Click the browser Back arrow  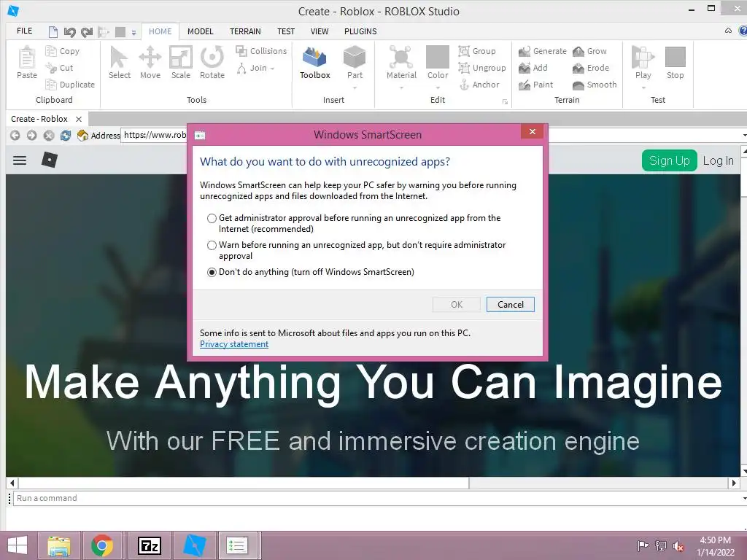tap(15, 136)
